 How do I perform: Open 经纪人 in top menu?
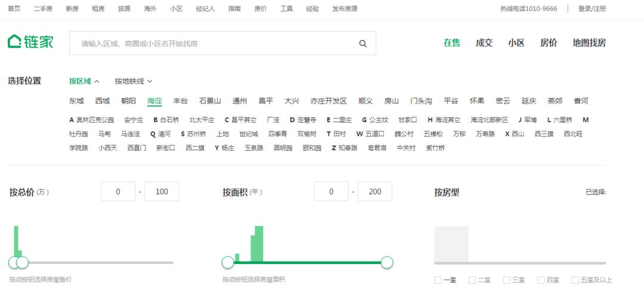click(x=205, y=8)
